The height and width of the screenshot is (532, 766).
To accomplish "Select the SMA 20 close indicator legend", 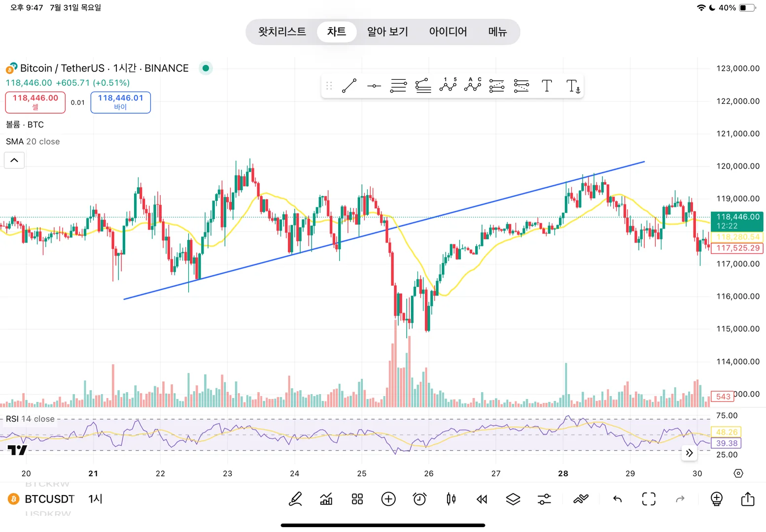I will click(x=33, y=142).
